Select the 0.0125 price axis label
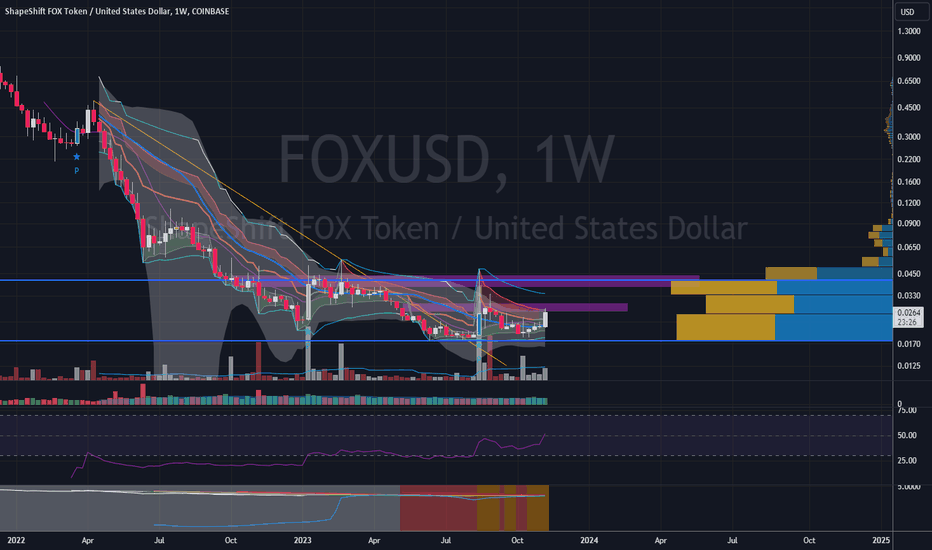 909,366
